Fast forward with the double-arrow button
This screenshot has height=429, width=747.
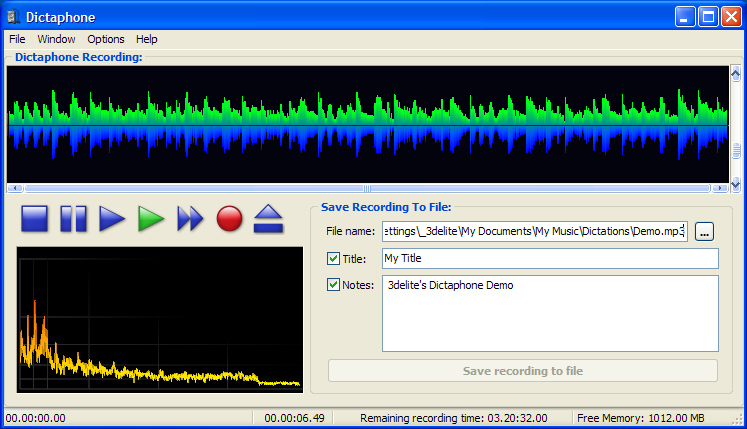(x=191, y=219)
